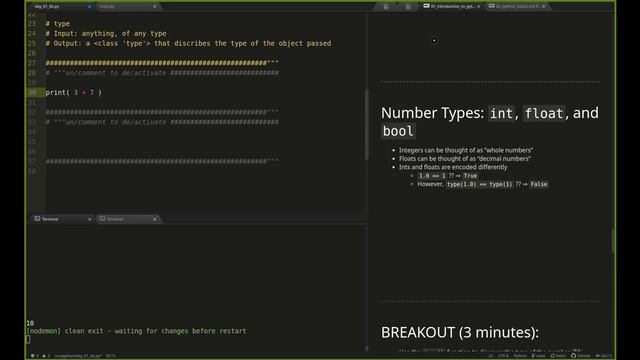Click the '10' output in the terminal
The image size is (640, 360).
pyautogui.click(x=30, y=323)
